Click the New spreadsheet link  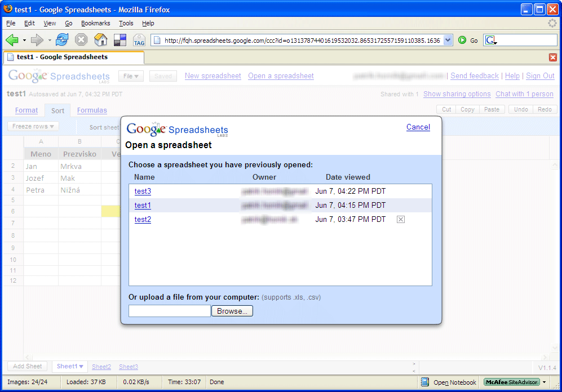(213, 76)
